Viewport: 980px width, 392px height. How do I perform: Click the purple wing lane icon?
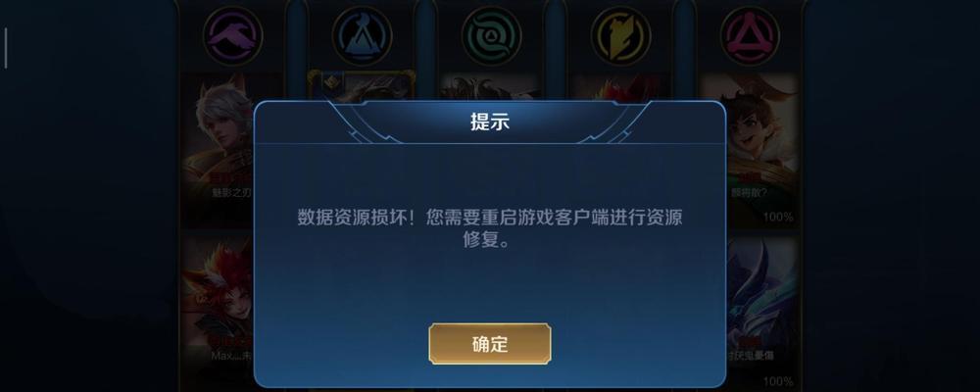click(x=232, y=35)
